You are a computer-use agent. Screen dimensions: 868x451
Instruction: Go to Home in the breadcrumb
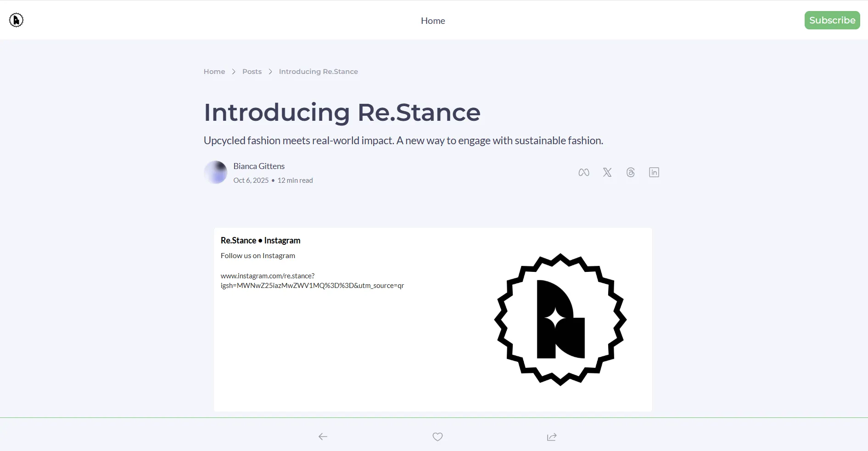coord(214,72)
